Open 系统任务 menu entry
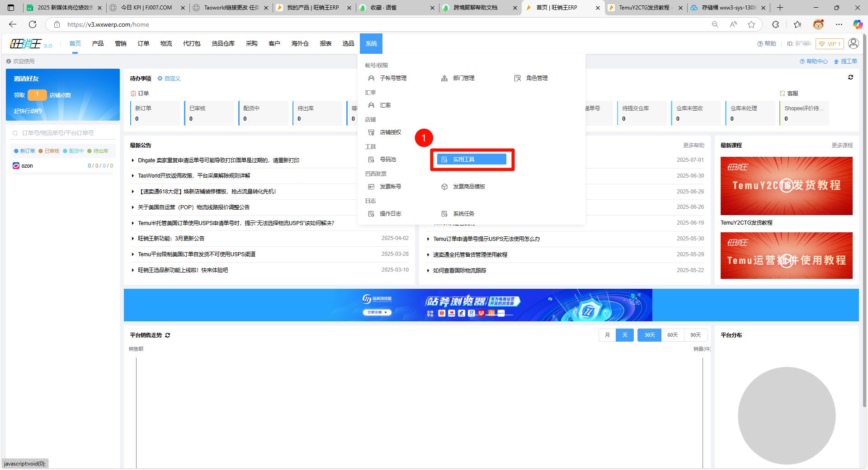 [458, 214]
